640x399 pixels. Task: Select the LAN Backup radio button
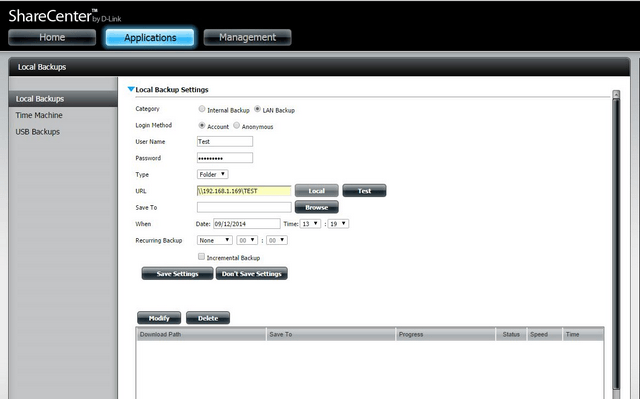(x=257, y=109)
